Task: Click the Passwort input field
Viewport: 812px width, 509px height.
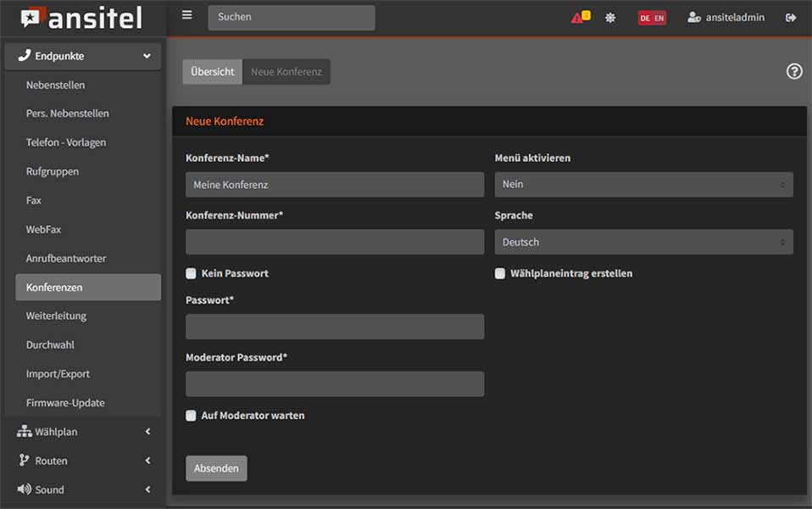Action: 335,327
